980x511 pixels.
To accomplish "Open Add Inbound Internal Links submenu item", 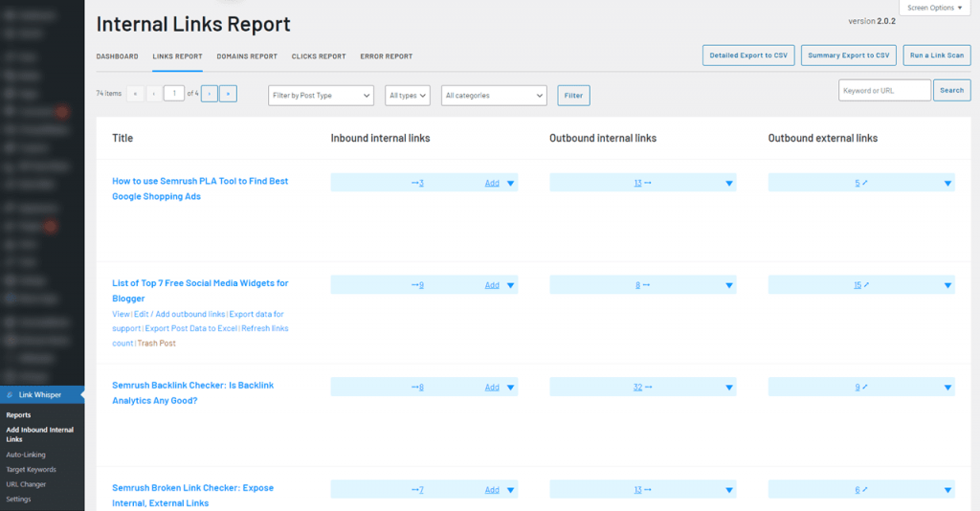I will [x=40, y=434].
